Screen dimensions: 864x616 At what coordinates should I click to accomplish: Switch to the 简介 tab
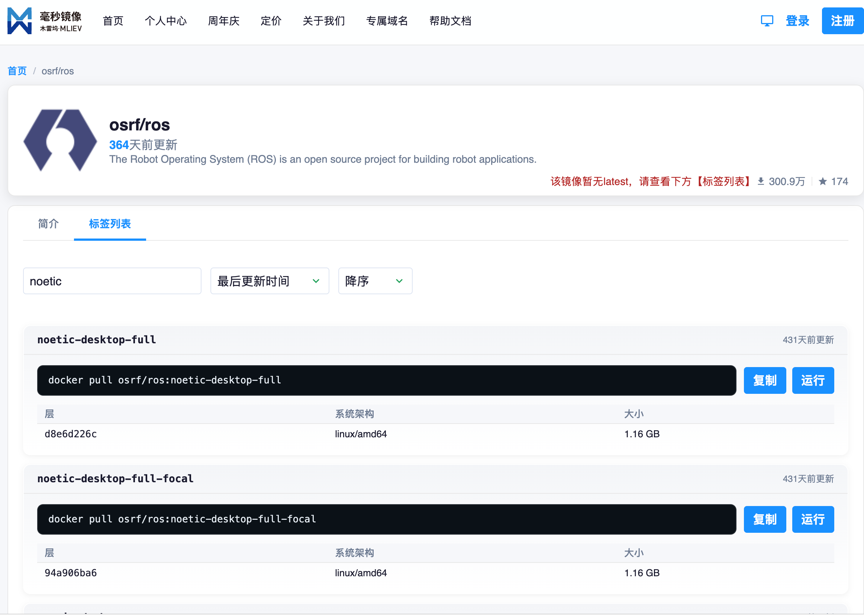[x=48, y=224]
